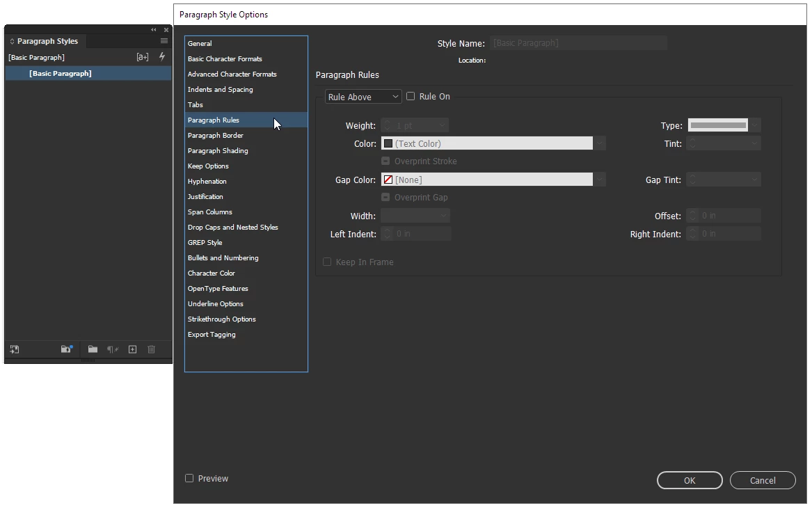812x508 pixels.
Task: Click the Paragraph Styles tab cycle arrows
Action: tap(12, 42)
